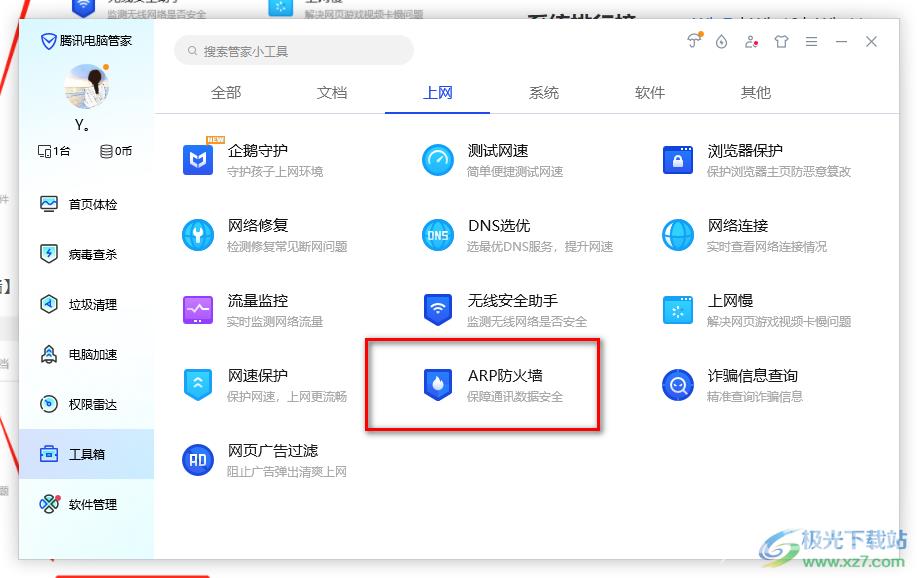Open 网页广告过滤 AD icon
Viewport: 918px width, 578px height.
(198, 460)
